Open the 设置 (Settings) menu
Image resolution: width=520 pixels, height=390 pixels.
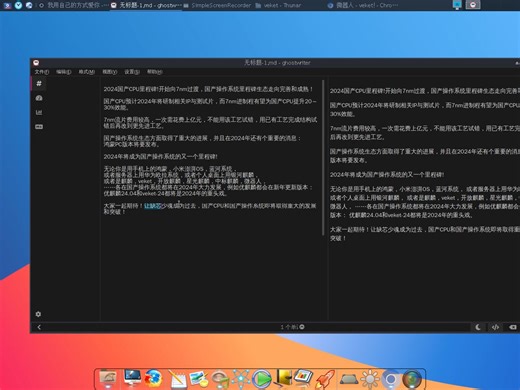(x=132, y=72)
